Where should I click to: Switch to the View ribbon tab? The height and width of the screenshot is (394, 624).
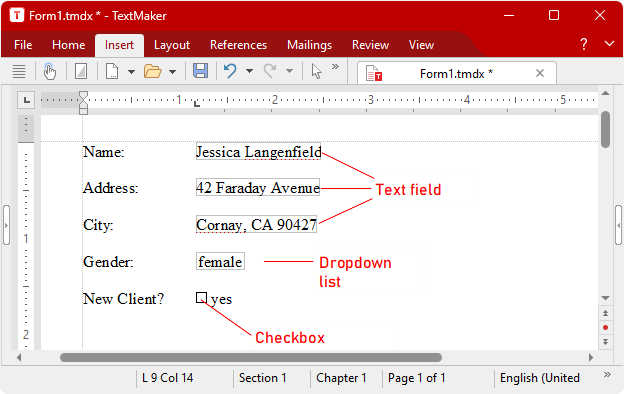[421, 45]
